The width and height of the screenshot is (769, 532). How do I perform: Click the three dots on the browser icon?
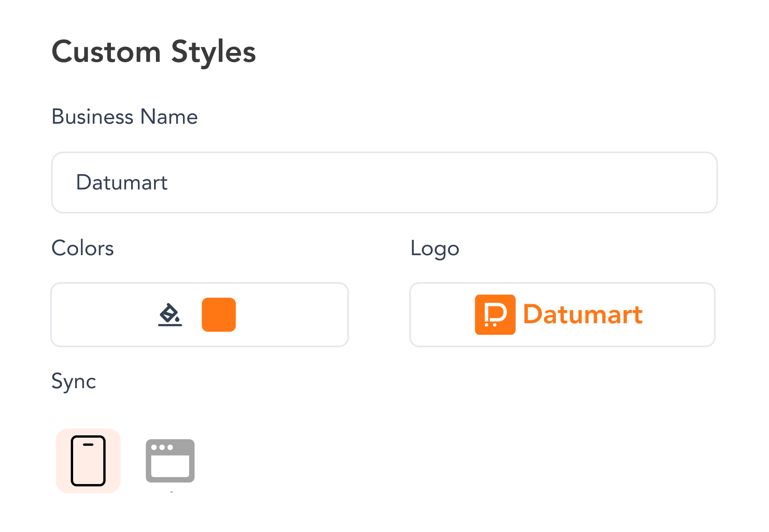[162, 447]
